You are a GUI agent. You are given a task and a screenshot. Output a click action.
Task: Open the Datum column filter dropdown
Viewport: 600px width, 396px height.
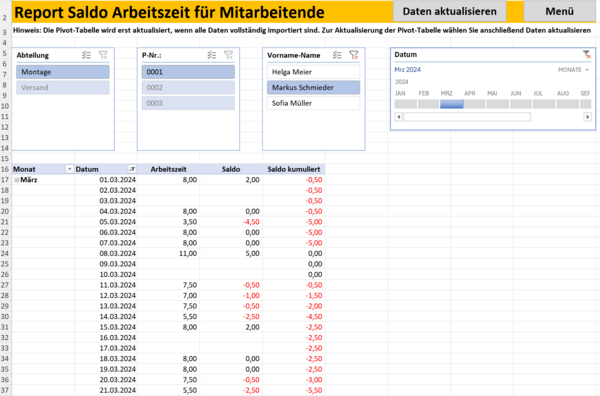[132, 169]
